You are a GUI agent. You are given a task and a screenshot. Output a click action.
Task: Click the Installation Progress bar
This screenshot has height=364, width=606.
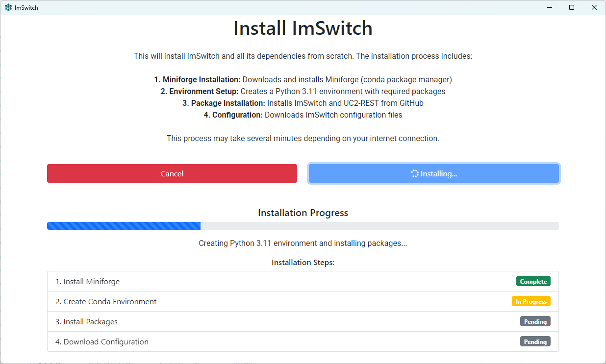pos(303,226)
